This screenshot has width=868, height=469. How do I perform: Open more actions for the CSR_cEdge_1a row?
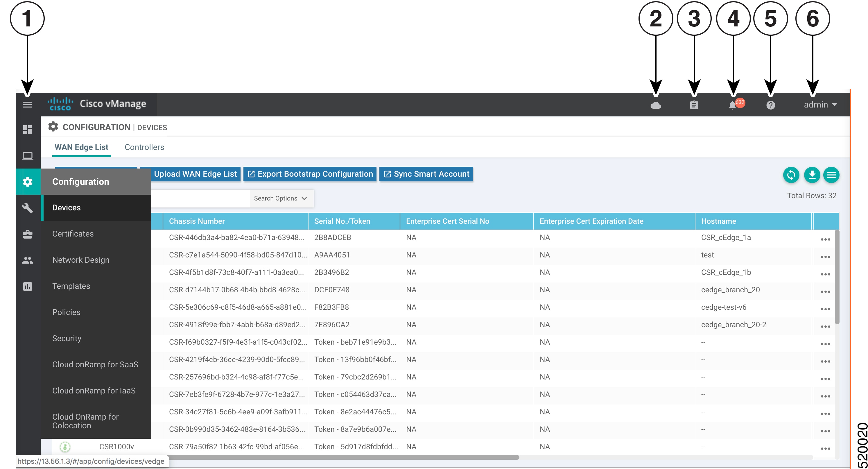click(825, 239)
